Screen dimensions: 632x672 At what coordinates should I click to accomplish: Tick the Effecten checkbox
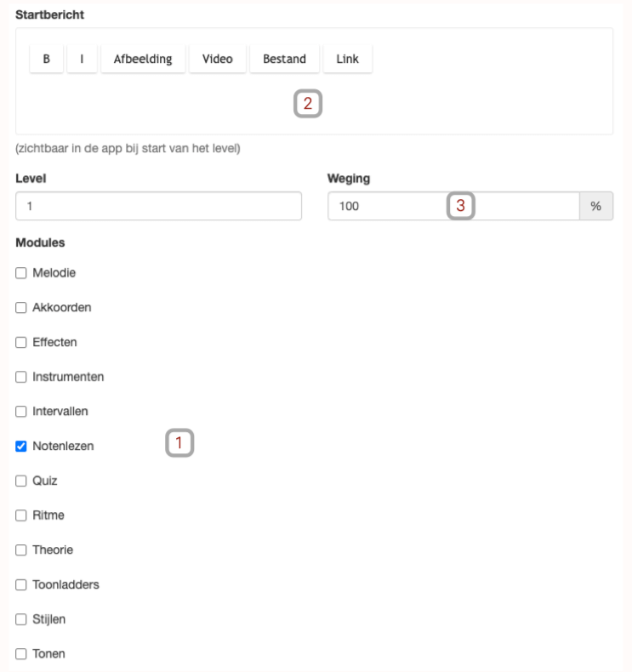pyautogui.click(x=21, y=343)
